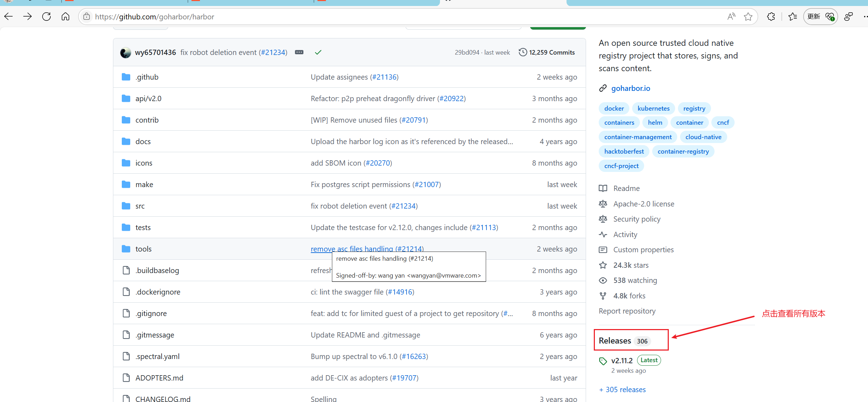Screen dimensions: 868x402
Task: Open the ADOPTERS.md file
Action: (159, 378)
